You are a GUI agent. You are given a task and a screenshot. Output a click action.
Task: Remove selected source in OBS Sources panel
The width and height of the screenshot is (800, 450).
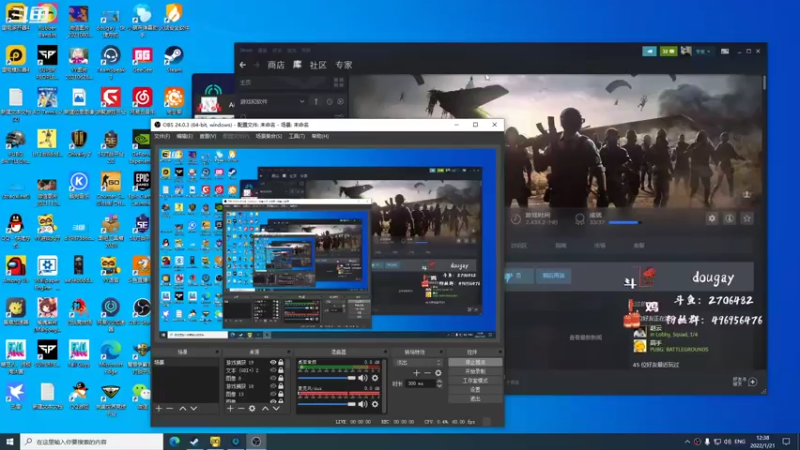241,408
